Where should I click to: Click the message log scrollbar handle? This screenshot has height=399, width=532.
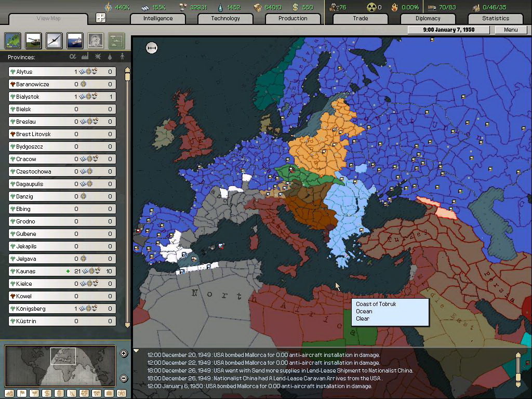coord(518,377)
